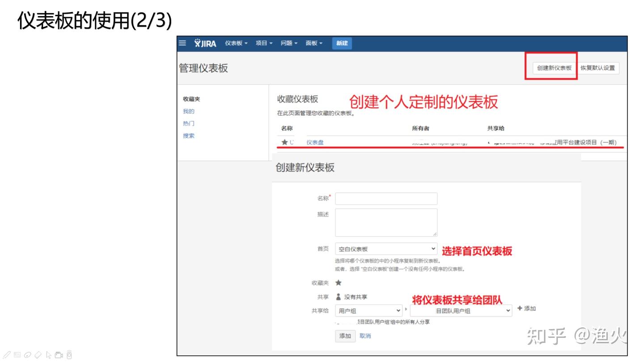The image size is (644, 362).
Task: Select the pen annotation tool
Action: click(7, 355)
